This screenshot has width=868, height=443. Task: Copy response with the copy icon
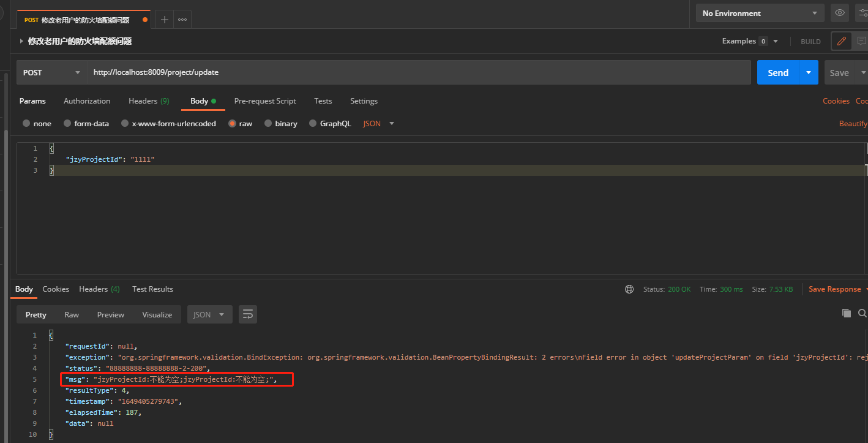pos(847,313)
